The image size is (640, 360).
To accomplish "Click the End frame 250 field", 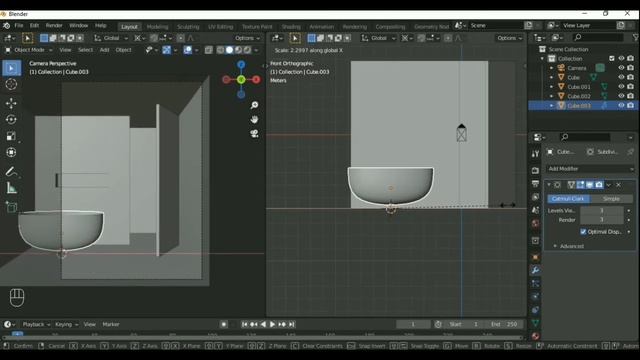I will point(504,324).
